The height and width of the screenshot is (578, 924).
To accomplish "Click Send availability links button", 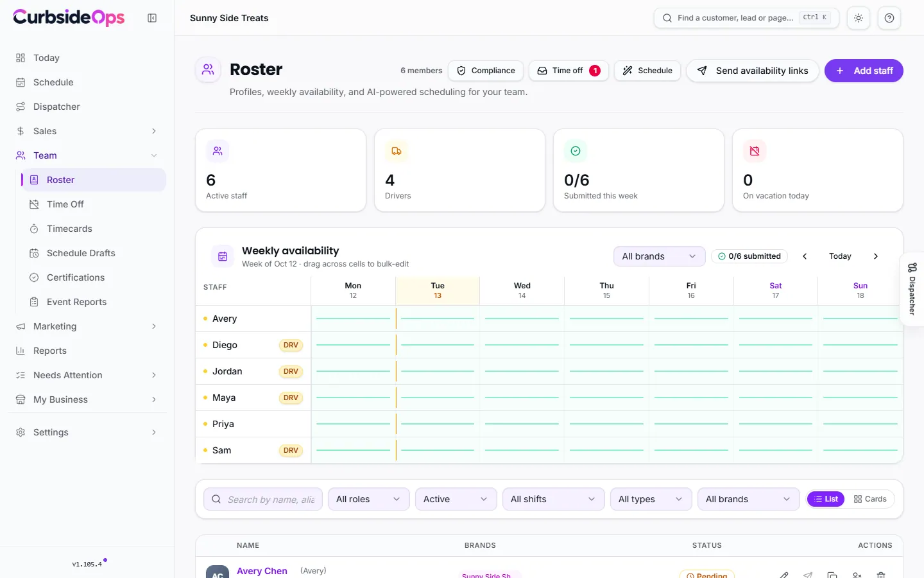I will click(x=753, y=71).
